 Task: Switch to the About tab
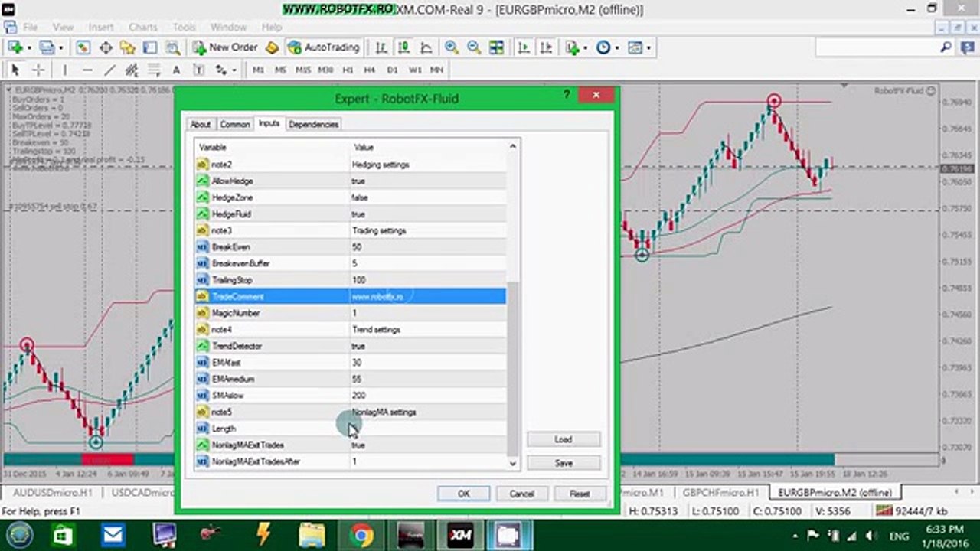point(201,124)
